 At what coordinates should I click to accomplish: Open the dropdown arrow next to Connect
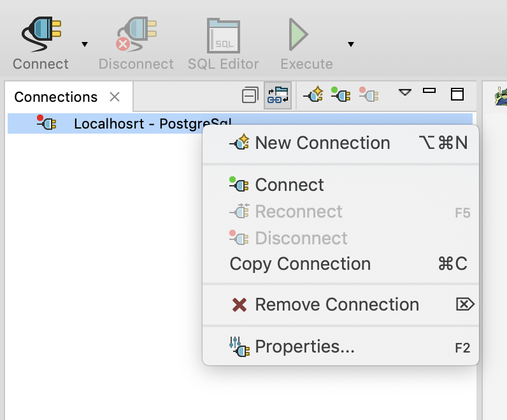coord(85,45)
